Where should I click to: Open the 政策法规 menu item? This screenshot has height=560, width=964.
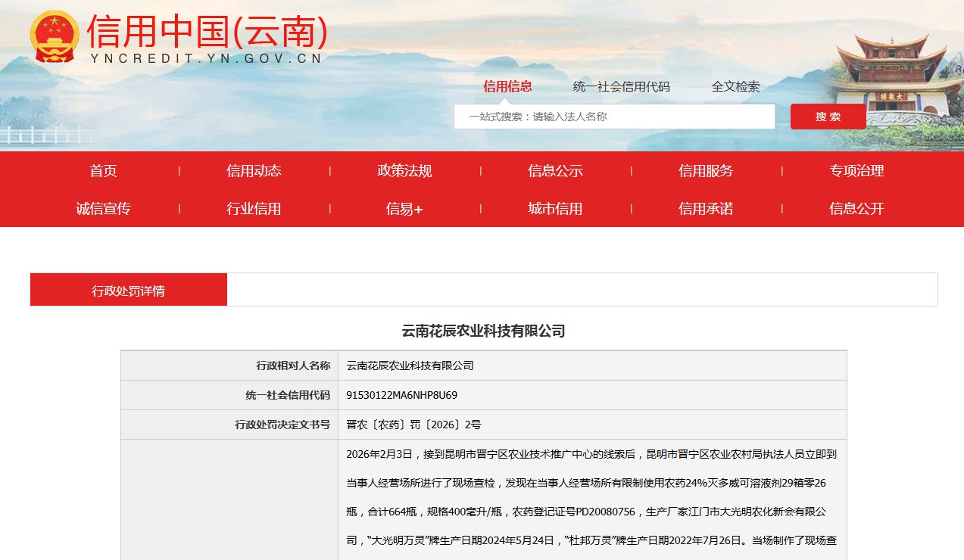(404, 171)
